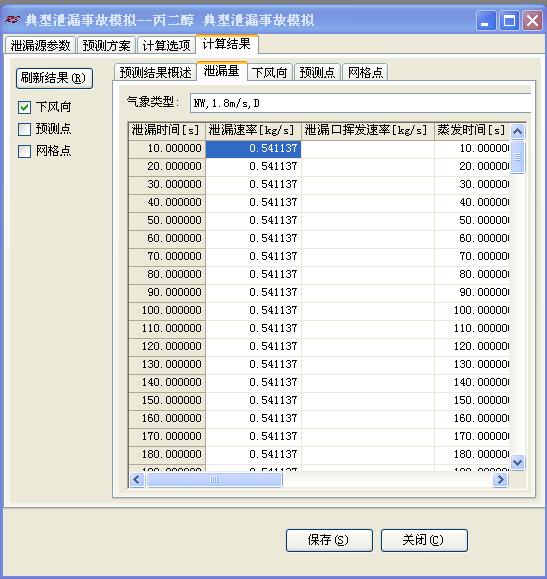Close the window with the X button
547x579 pixels.
pos(532,20)
